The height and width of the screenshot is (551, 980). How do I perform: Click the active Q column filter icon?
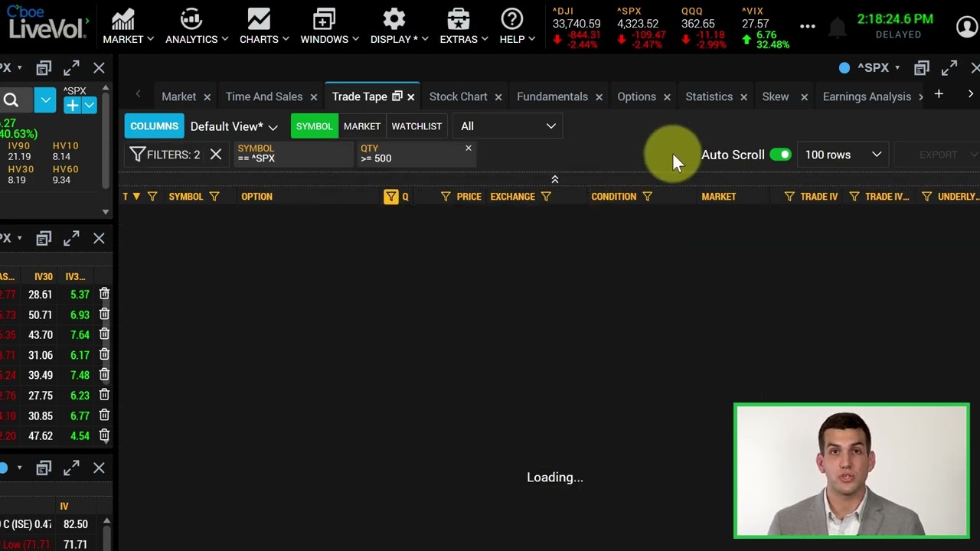tap(391, 197)
